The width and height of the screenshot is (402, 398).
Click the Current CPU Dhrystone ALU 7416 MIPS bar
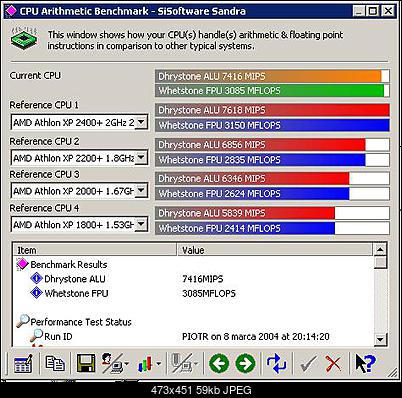(272, 76)
